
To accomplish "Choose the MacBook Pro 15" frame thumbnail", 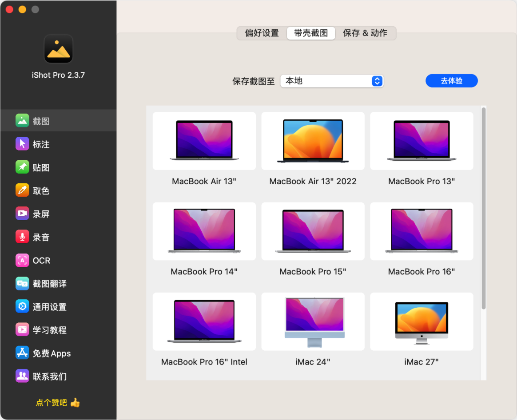I will click(313, 231).
